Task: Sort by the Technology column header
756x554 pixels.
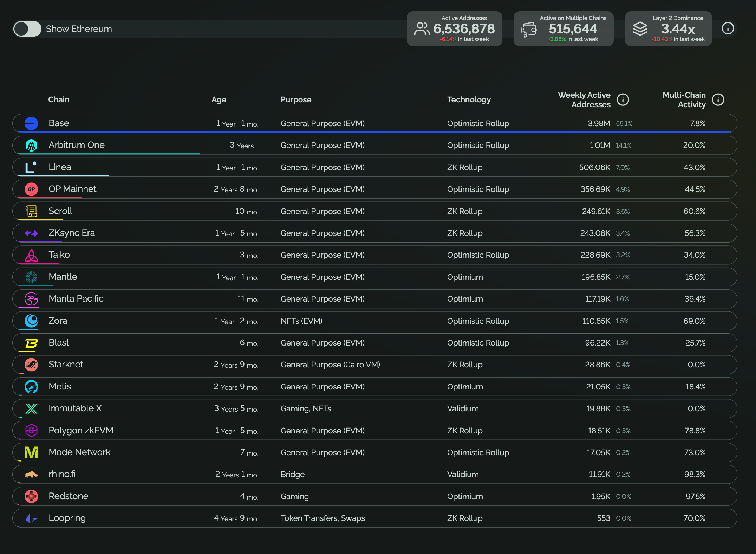Action: click(469, 99)
